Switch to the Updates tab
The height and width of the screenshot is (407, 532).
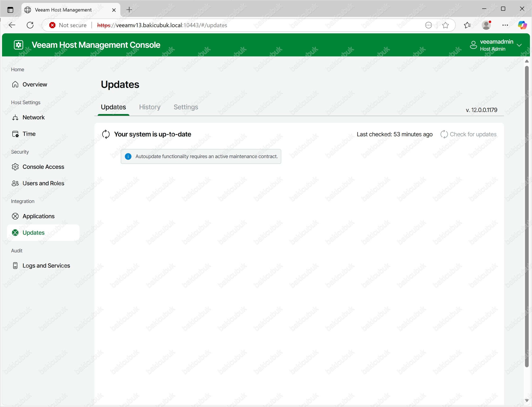pos(113,107)
